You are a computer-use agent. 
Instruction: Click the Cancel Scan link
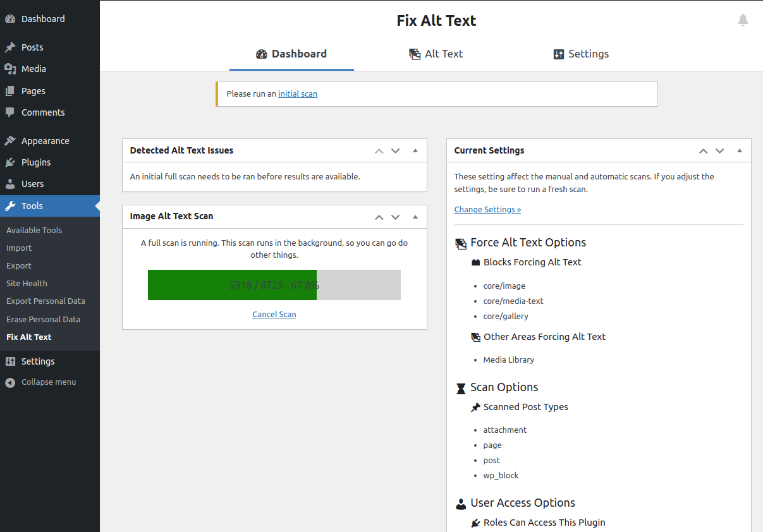coord(274,314)
